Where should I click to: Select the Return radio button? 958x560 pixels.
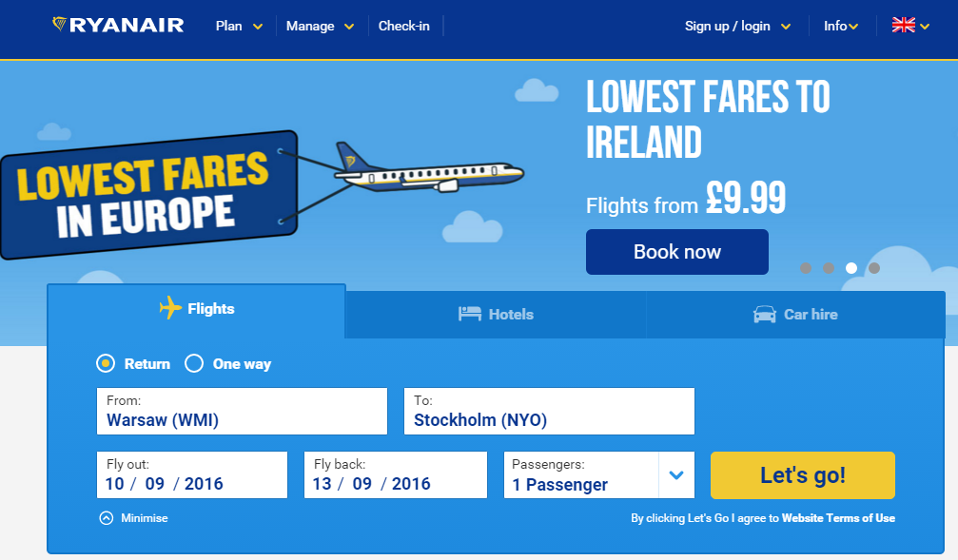pos(106,363)
